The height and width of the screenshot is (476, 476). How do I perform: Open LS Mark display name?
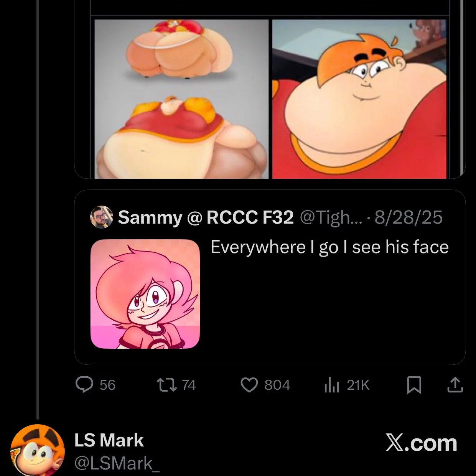[x=109, y=440]
